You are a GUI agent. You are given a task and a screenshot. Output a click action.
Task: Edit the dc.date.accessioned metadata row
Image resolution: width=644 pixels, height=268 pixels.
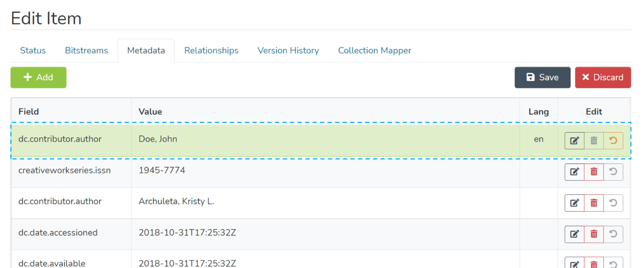(574, 234)
